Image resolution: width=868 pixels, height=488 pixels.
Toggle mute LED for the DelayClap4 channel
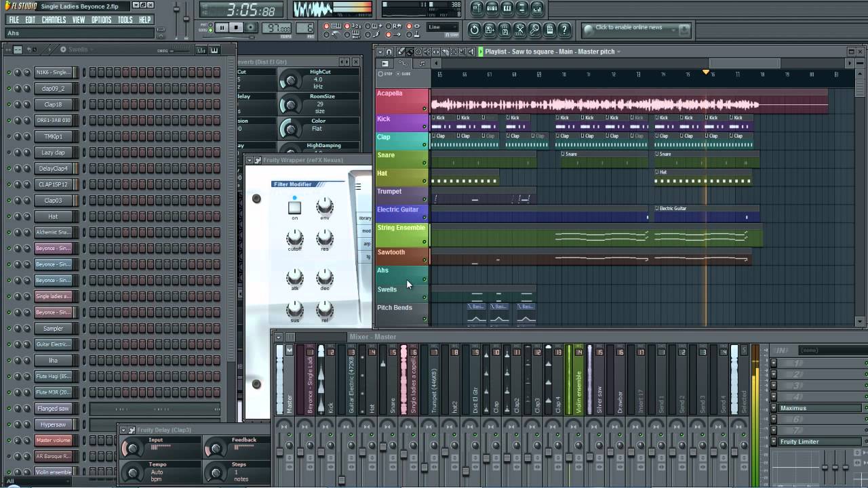tap(9, 169)
